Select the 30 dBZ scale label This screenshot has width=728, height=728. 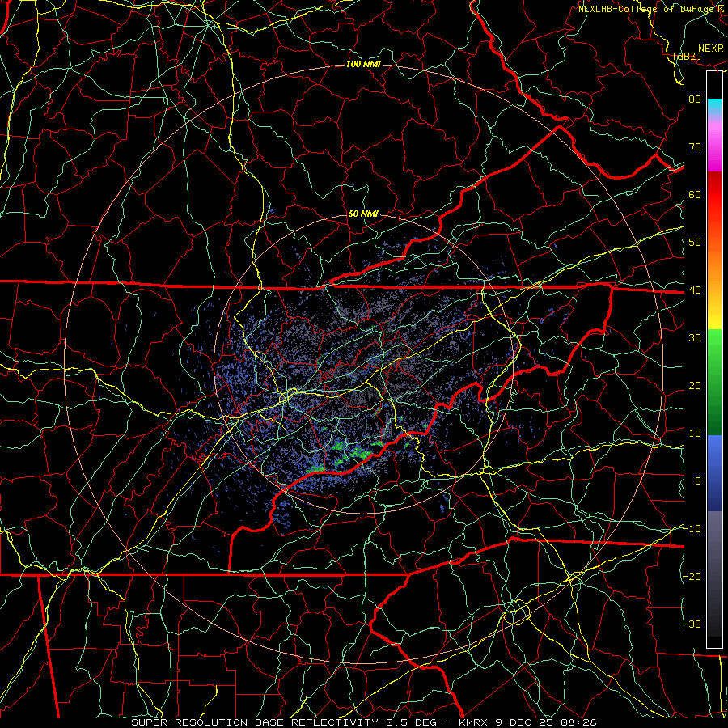[x=695, y=338]
